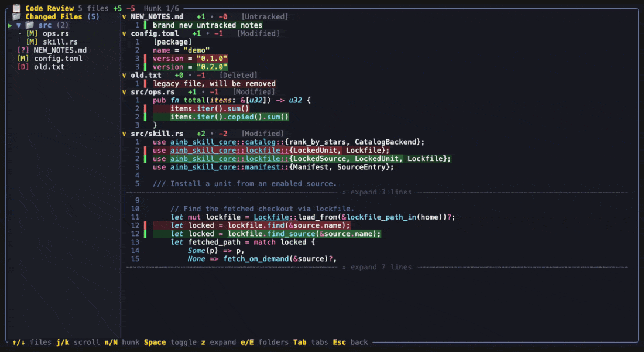Image resolution: width=644 pixels, height=352 pixels.
Task: Click the src folder icon in file tree
Action: (30, 25)
